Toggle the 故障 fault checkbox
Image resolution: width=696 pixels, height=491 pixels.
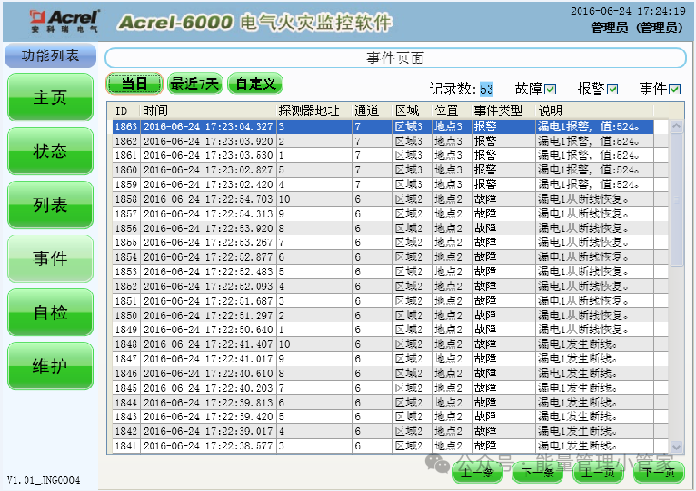(550, 89)
